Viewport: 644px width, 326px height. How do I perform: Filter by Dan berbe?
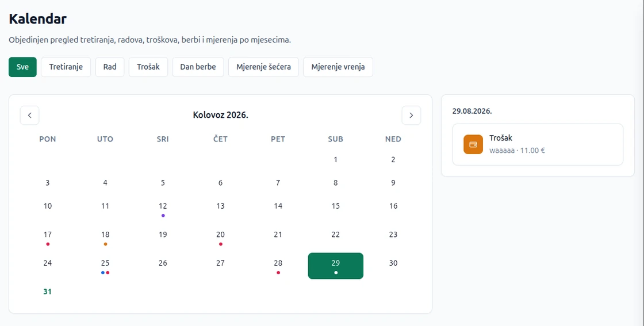coord(198,67)
